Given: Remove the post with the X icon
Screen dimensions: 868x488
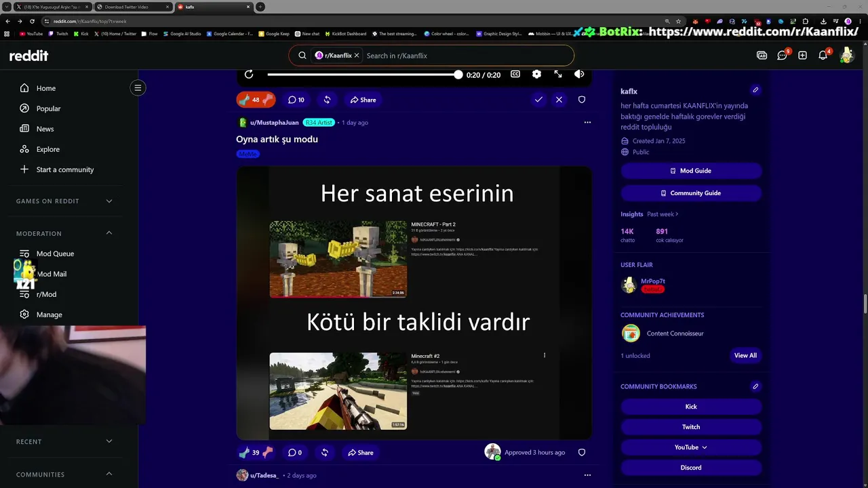Looking at the screenshot, I should pos(559,100).
